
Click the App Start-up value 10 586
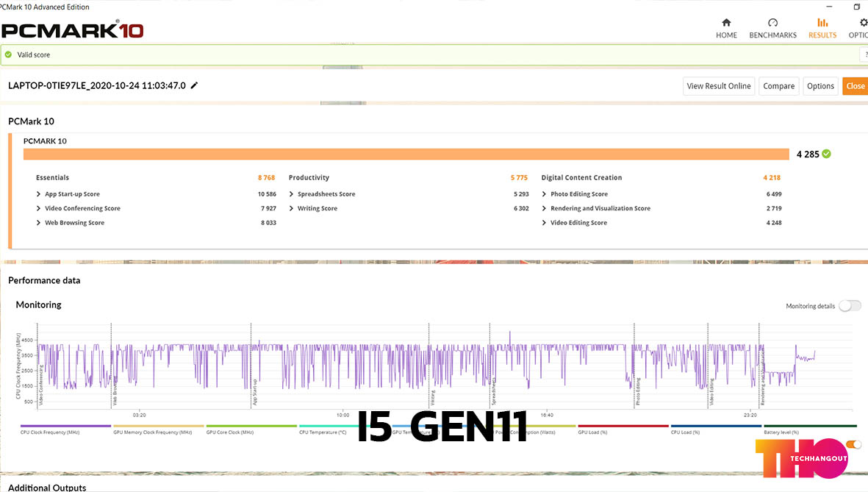pyautogui.click(x=267, y=194)
